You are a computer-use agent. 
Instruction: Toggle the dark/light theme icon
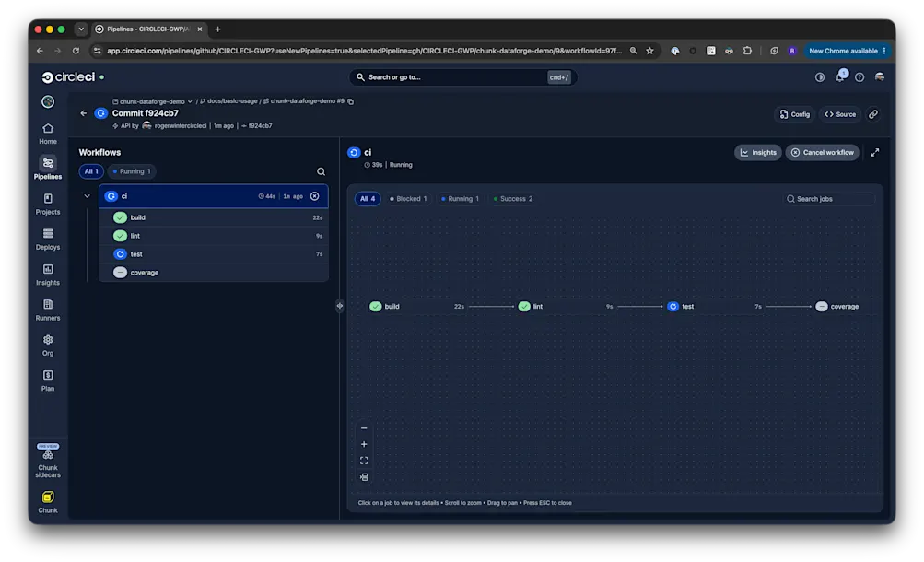coord(820,77)
